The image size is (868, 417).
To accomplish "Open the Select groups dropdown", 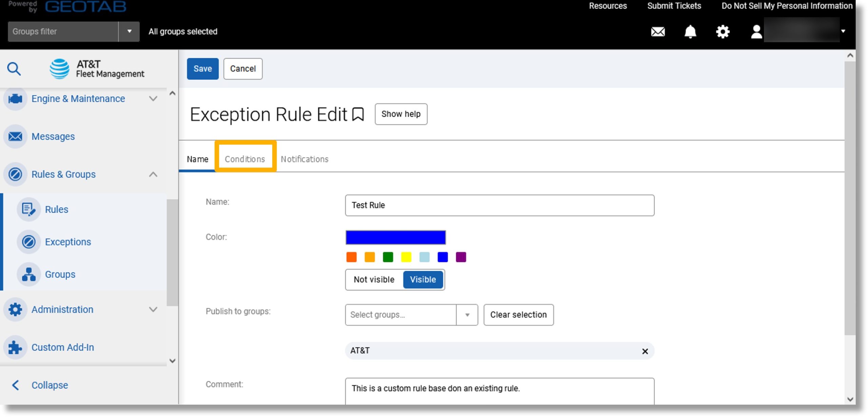I will (x=467, y=315).
